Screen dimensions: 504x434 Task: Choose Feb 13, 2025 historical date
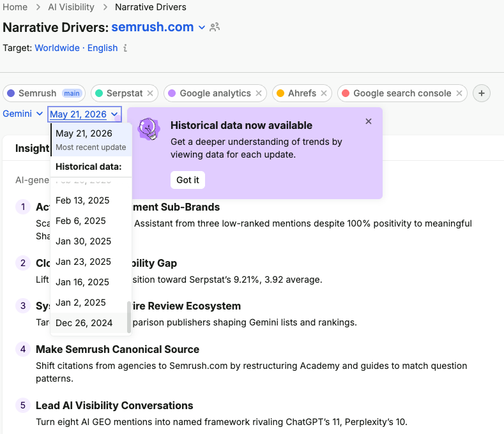point(91,200)
